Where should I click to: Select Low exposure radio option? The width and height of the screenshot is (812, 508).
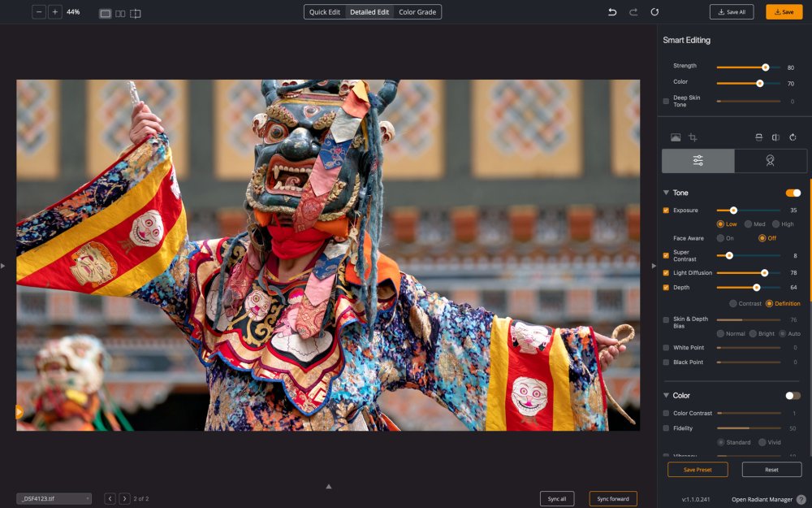pyautogui.click(x=719, y=224)
